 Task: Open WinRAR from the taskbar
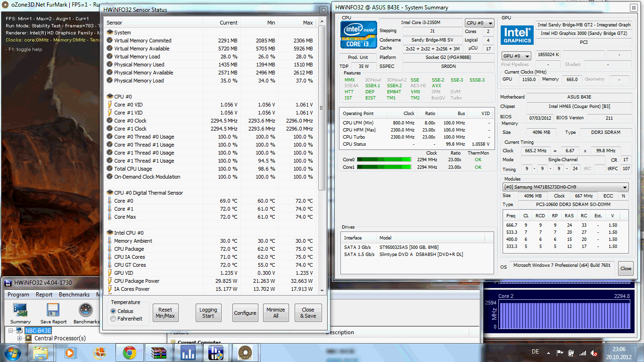159,353
